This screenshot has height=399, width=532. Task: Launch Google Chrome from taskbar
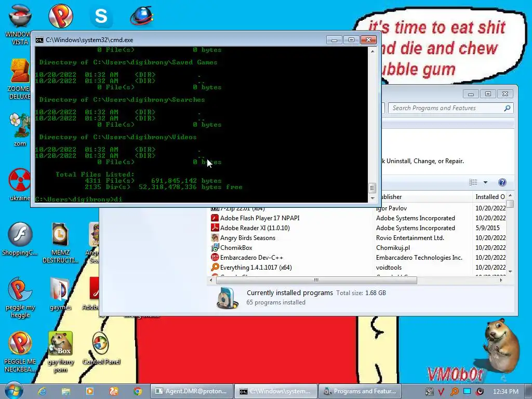coord(137,391)
